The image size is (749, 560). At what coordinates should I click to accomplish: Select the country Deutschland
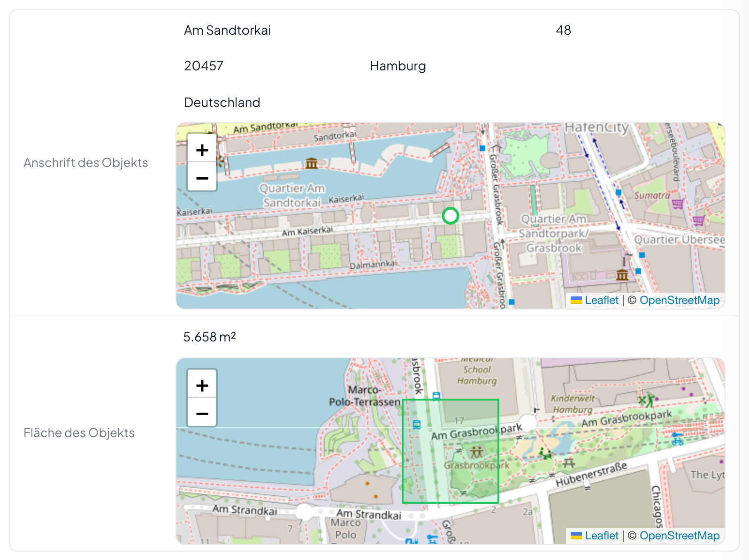click(x=222, y=102)
